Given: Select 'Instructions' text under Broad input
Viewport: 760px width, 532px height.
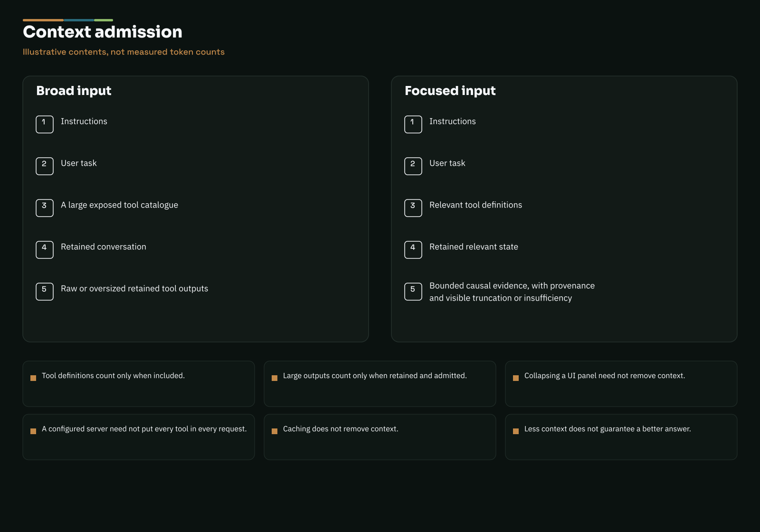Looking at the screenshot, I should click(84, 122).
